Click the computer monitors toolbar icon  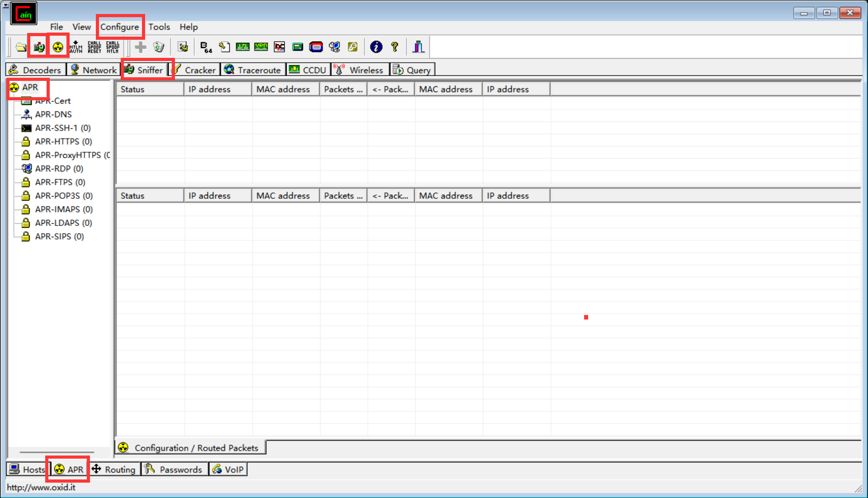tap(335, 47)
